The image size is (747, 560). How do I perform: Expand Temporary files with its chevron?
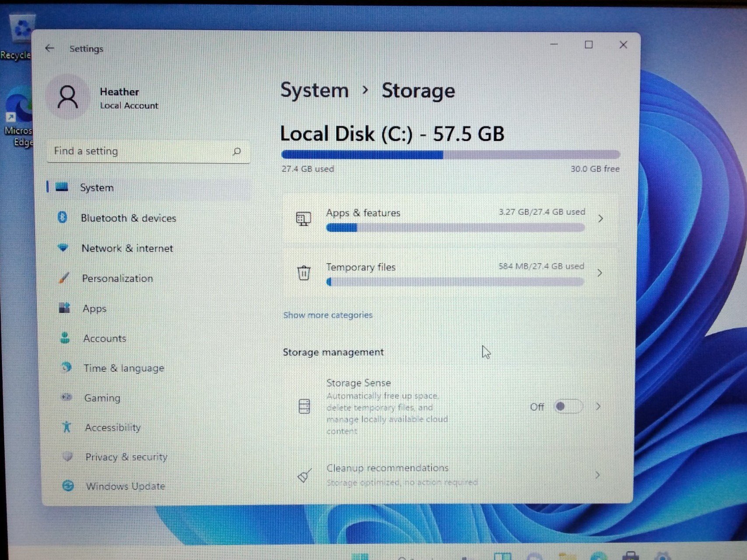pyautogui.click(x=600, y=273)
